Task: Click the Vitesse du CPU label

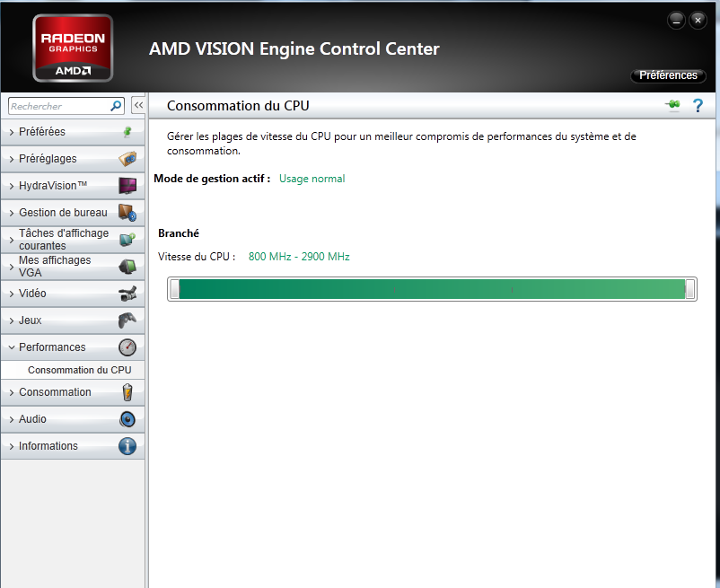Action: (x=197, y=257)
